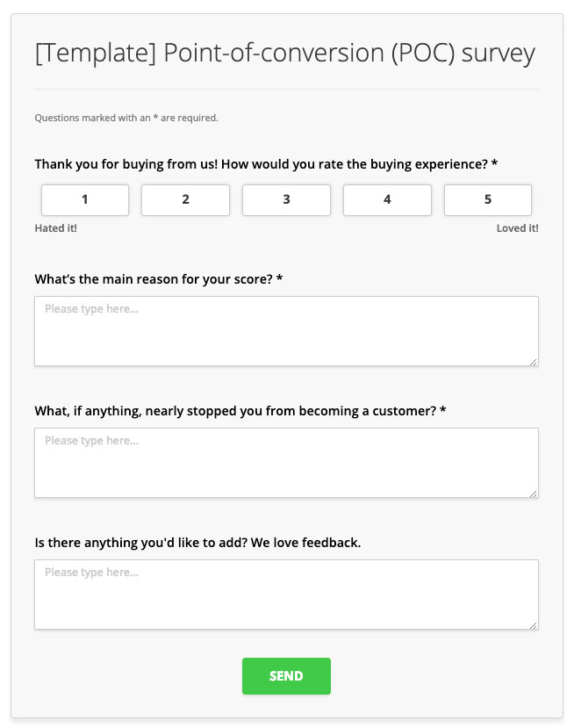Click the Hated it! label
The height and width of the screenshot is (728, 574).
[55, 228]
